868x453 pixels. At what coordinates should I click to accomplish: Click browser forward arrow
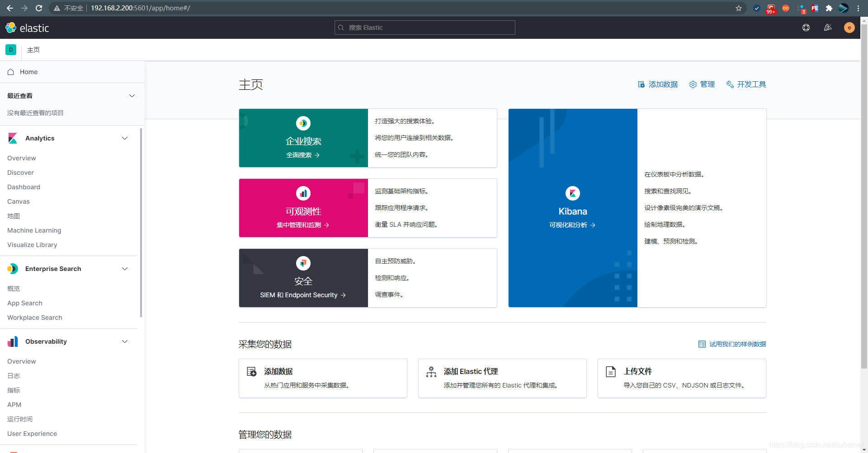[x=24, y=8]
